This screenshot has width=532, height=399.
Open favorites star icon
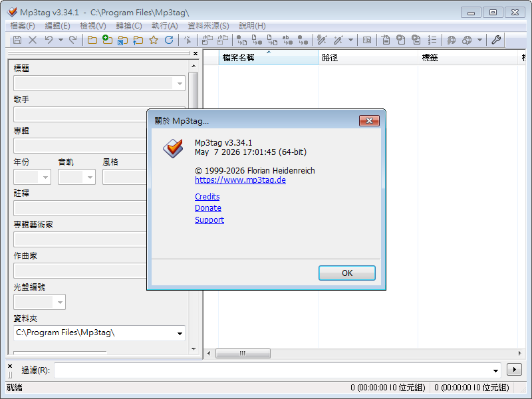pos(154,40)
